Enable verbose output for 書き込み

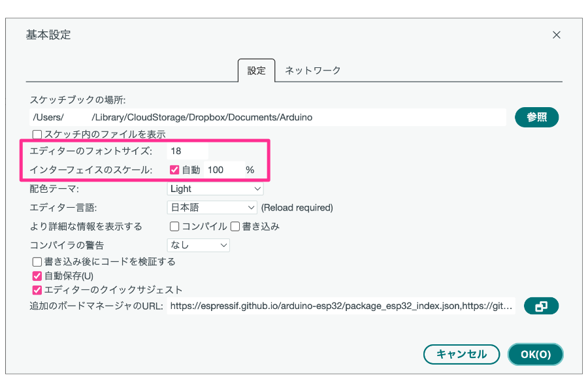tap(235, 227)
